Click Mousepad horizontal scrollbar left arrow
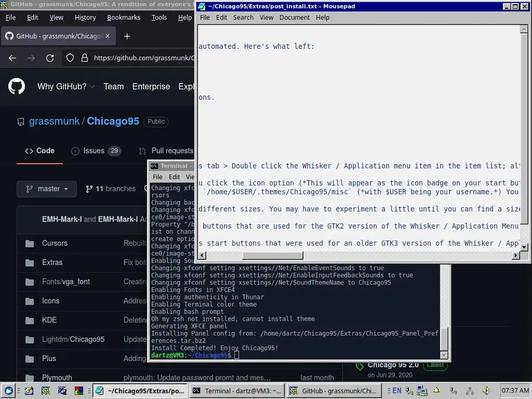Image resolution: width=532 pixels, height=399 pixels. click(202, 255)
